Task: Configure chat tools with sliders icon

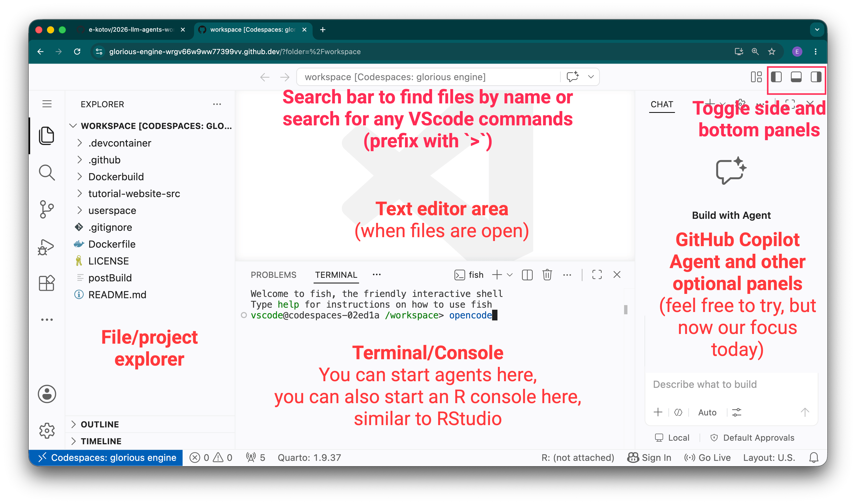Action: pyautogui.click(x=736, y=412)
